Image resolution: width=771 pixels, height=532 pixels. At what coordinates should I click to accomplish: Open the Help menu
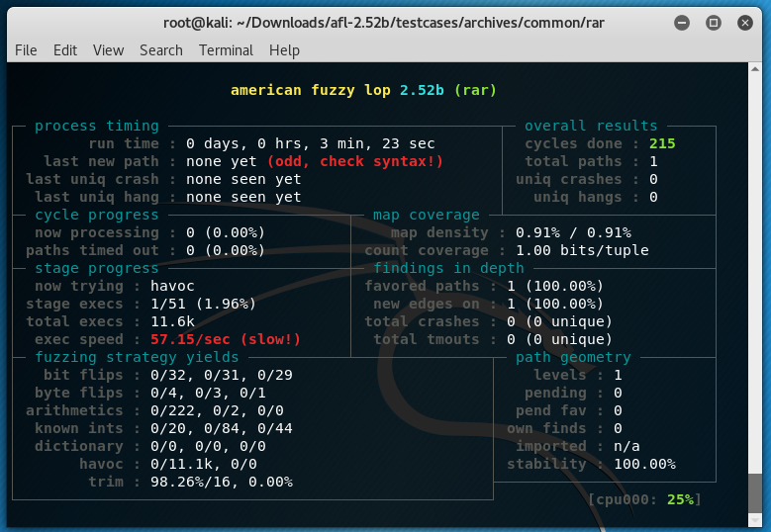click(284, 50)
